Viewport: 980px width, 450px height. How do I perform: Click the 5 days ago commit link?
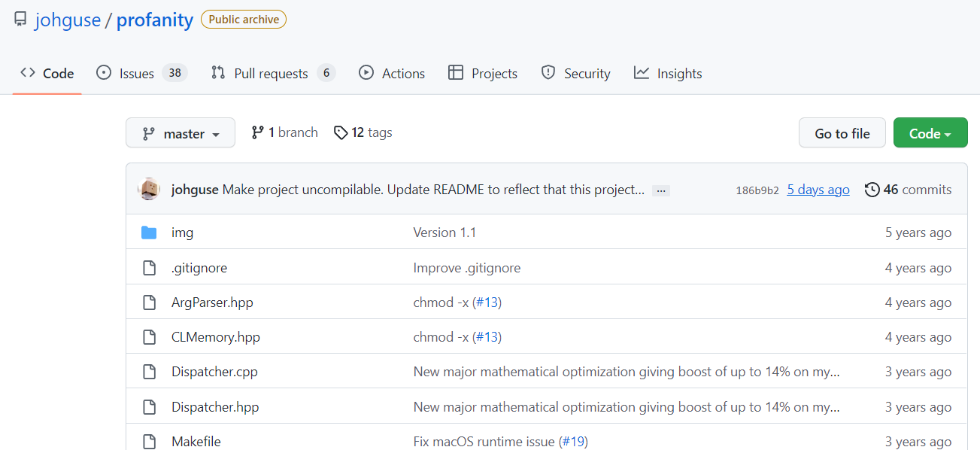[x=818, y=190]
